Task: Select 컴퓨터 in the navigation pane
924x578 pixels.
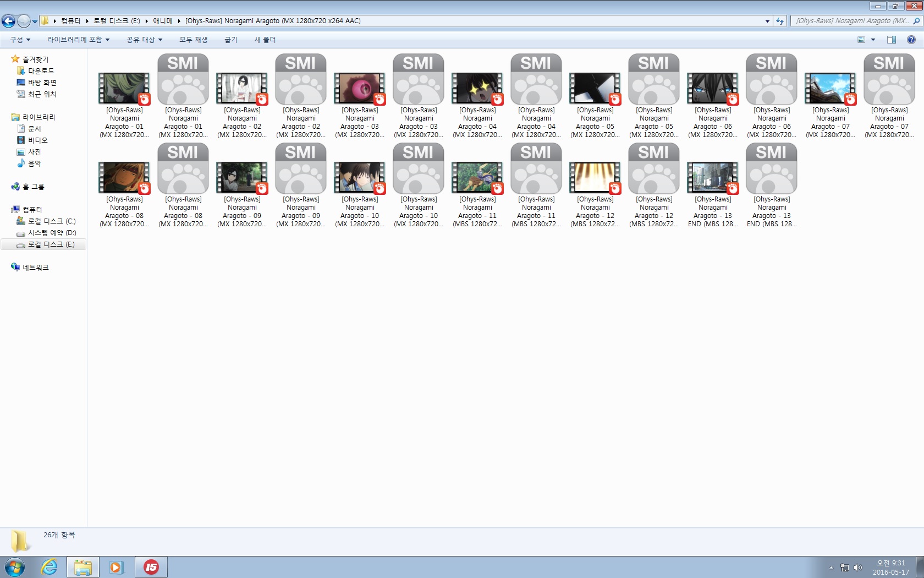Action: pyautogui.click(x=27, y=209)
